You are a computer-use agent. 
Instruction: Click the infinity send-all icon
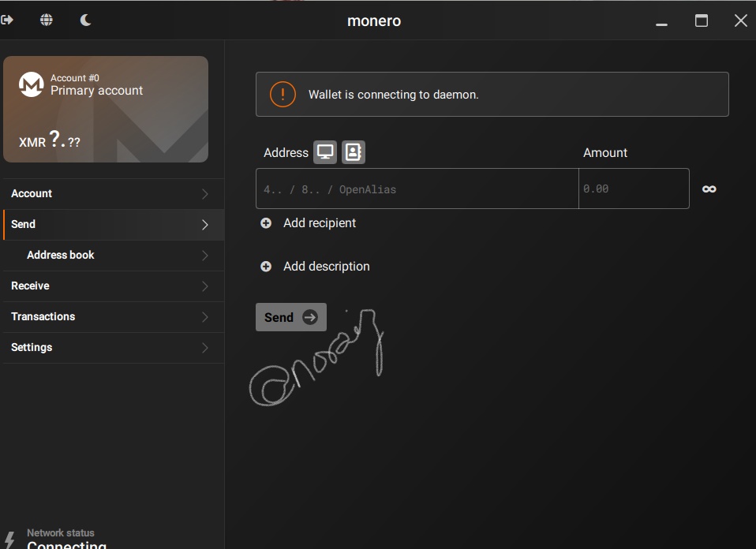click(x=709, y=189)
